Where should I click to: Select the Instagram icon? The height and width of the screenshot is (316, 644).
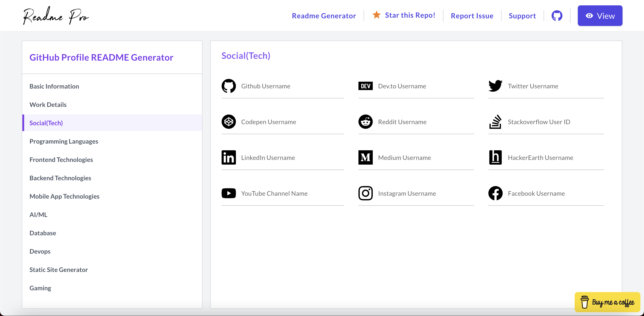pyautogui.click(x=365, y=193)
